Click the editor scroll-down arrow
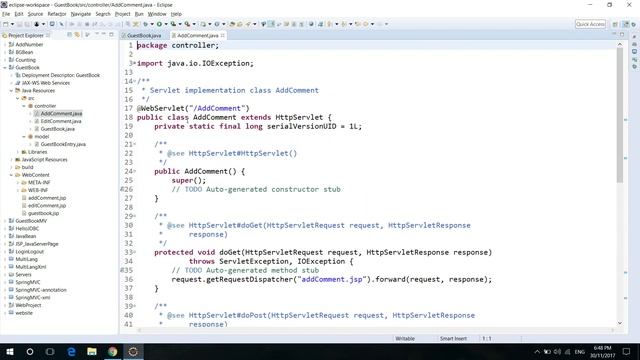This screenshot has height=360, width=640. tap(620, 323)
